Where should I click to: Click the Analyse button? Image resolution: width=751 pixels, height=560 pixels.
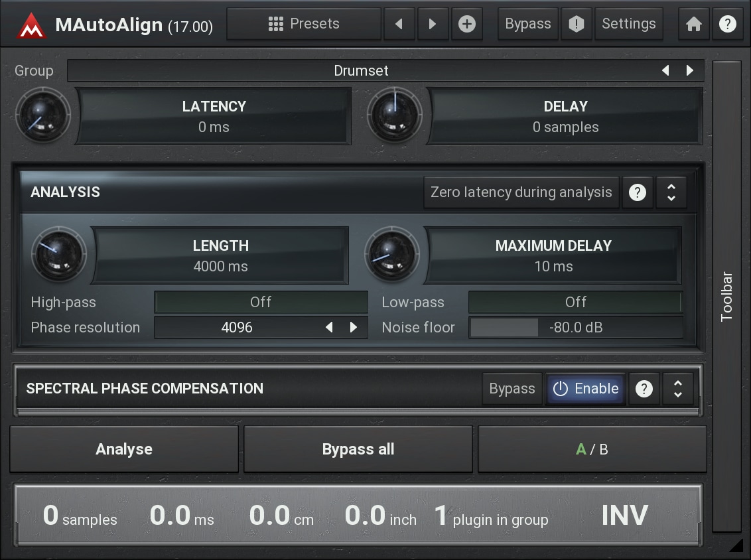124,449
